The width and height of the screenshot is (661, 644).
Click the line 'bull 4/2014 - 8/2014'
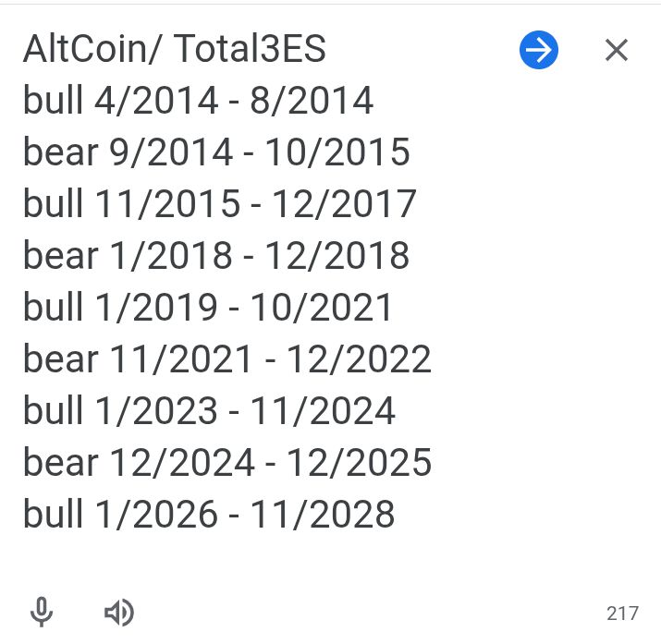pyautogui.click(x=198, y=101)
